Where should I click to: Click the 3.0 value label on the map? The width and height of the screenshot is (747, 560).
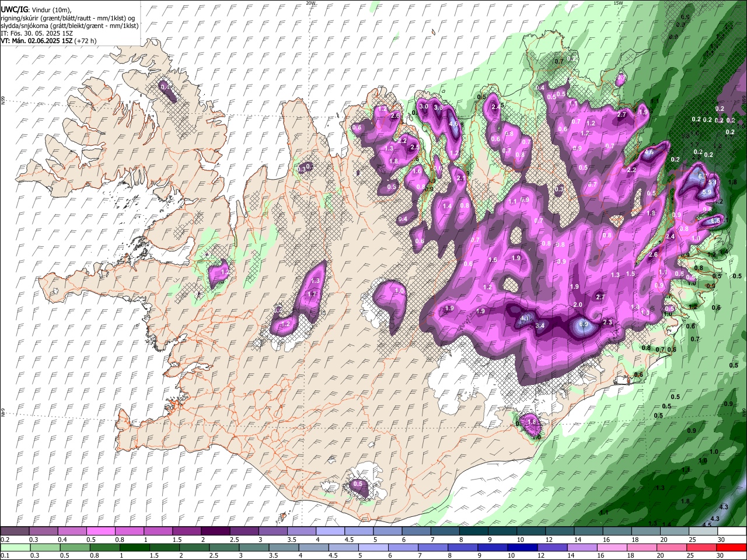pos(424,107)
